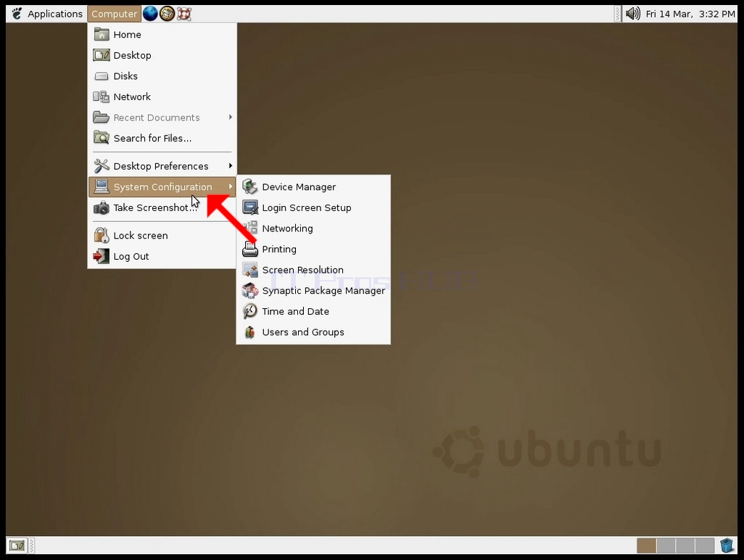Screen dimensions: 744x560
Task: Open Users and Groups settings
Action: coord(313,332)
